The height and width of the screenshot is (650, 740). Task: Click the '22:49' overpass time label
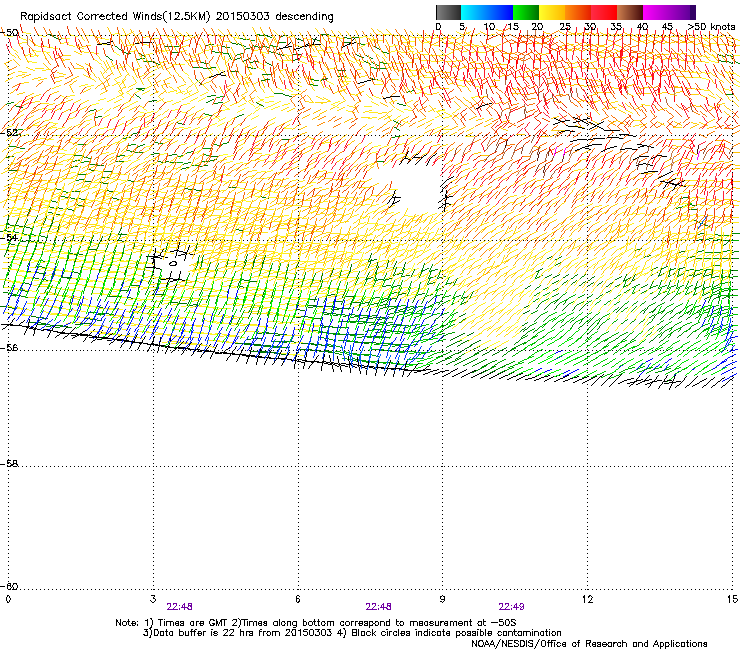(x=511, y=607)
